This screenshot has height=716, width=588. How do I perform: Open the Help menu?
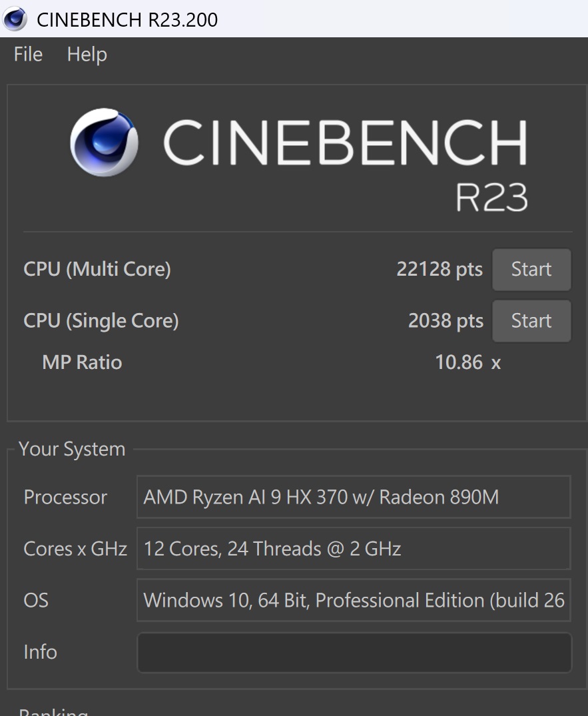pyautogui.click(x=86, y=55)
